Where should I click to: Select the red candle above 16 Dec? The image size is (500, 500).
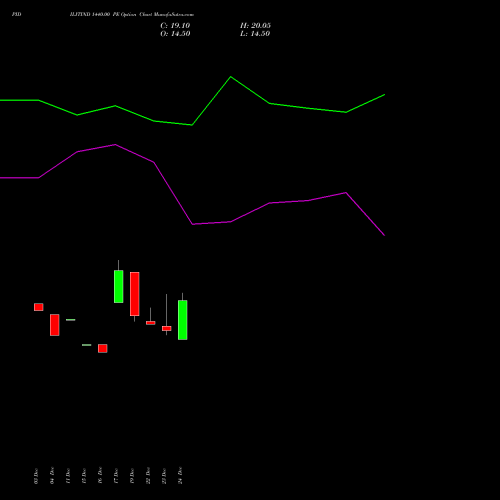[x=103, y=348]
